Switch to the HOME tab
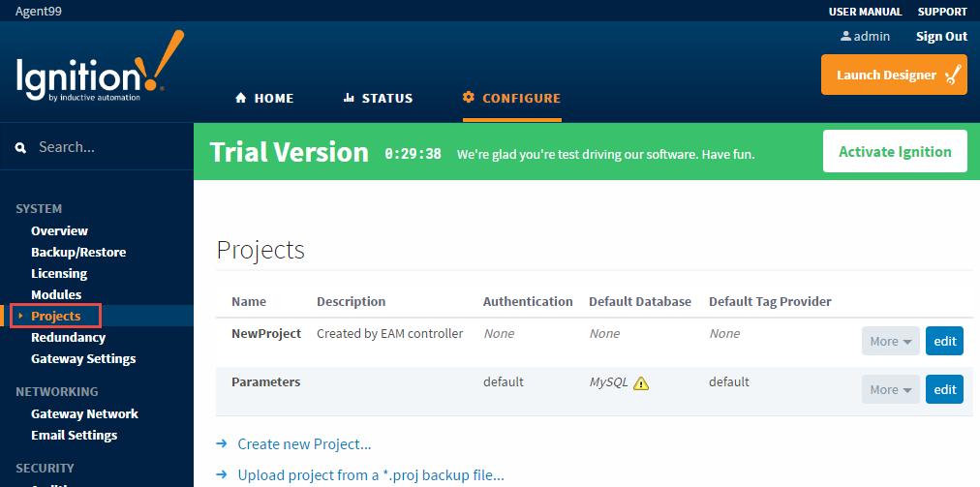 [263, 98]
